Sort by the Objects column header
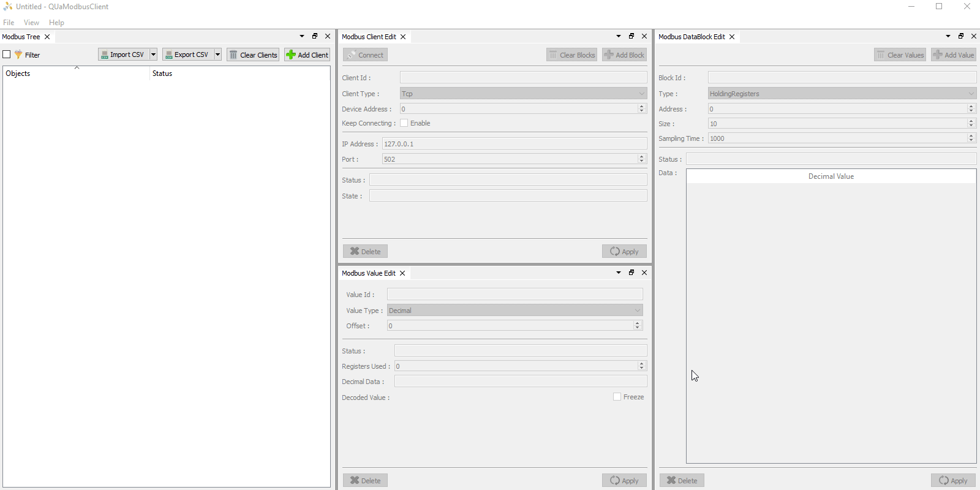Image resolution: width=980 pixels, height=490 pixels. (77, 73)
